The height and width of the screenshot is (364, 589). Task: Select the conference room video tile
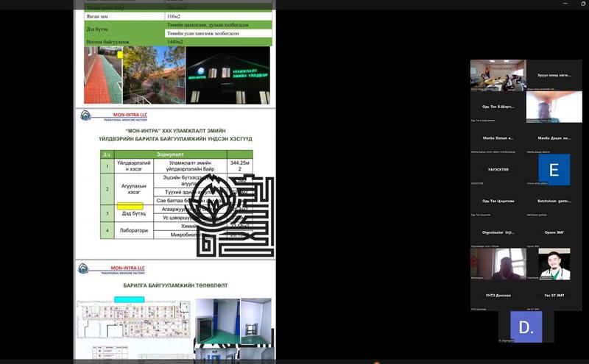[498, 76]
